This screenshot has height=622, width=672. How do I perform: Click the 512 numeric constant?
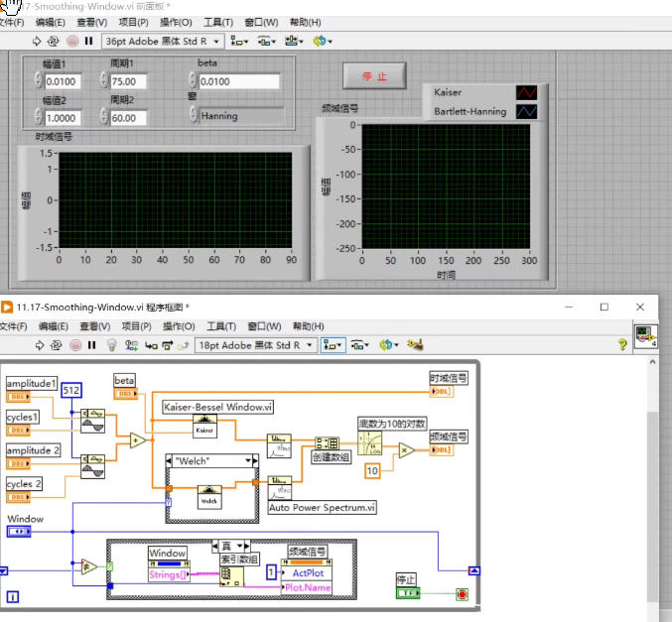tap(71, 390)
